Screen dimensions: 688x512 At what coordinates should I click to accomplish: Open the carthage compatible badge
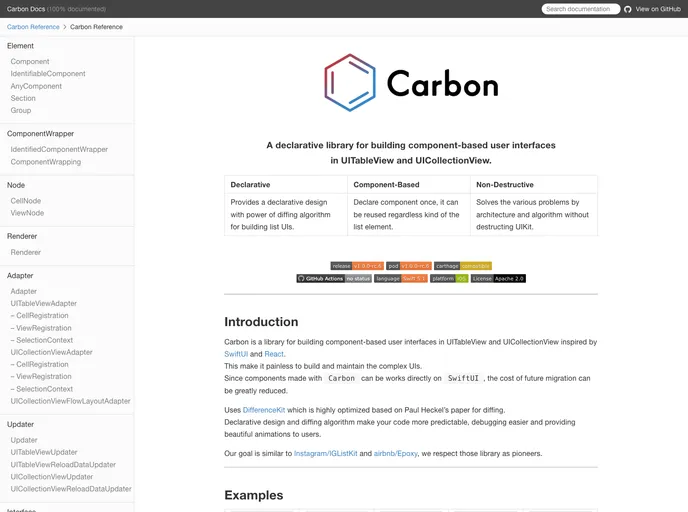coord(463,266)
